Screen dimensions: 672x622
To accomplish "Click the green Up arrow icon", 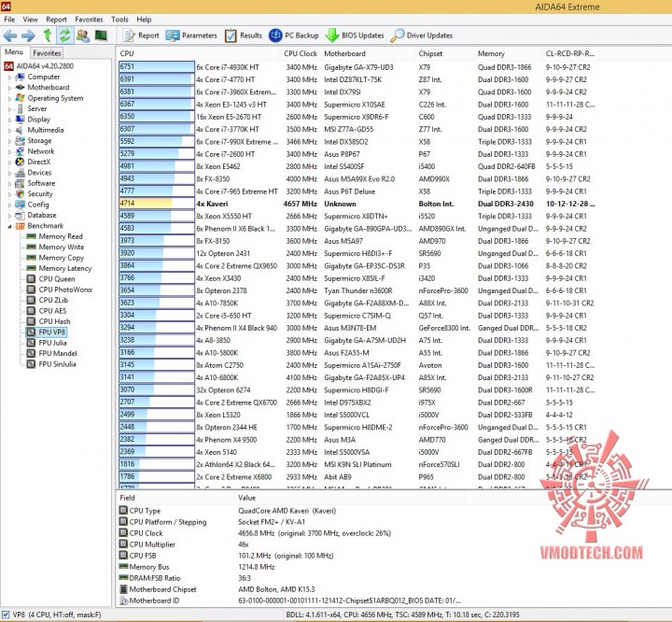I will [x=48, y=35].
